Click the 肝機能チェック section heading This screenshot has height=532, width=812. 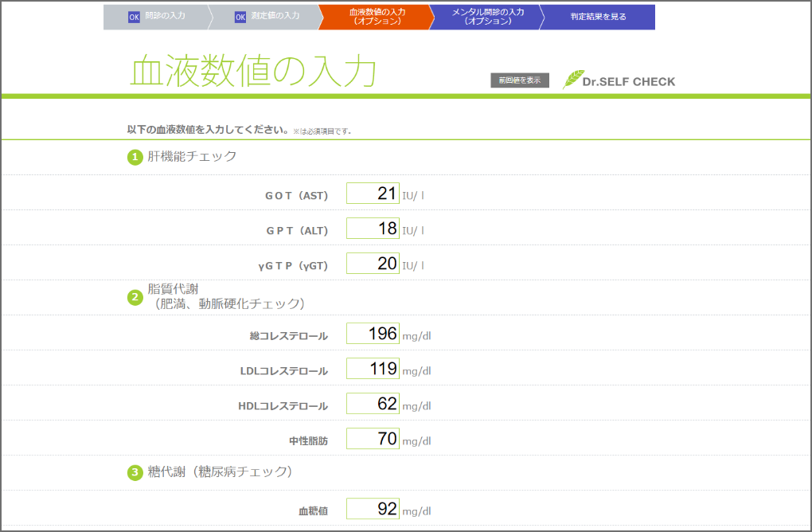coord(192,156)
